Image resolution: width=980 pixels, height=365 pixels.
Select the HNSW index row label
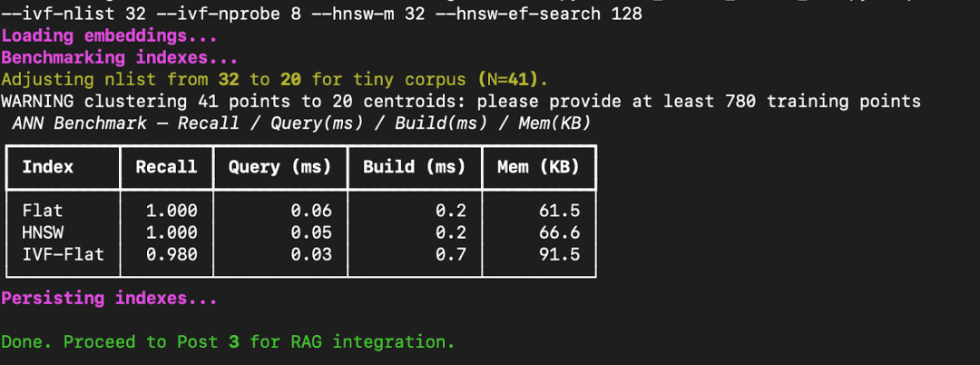click(43, 232)
